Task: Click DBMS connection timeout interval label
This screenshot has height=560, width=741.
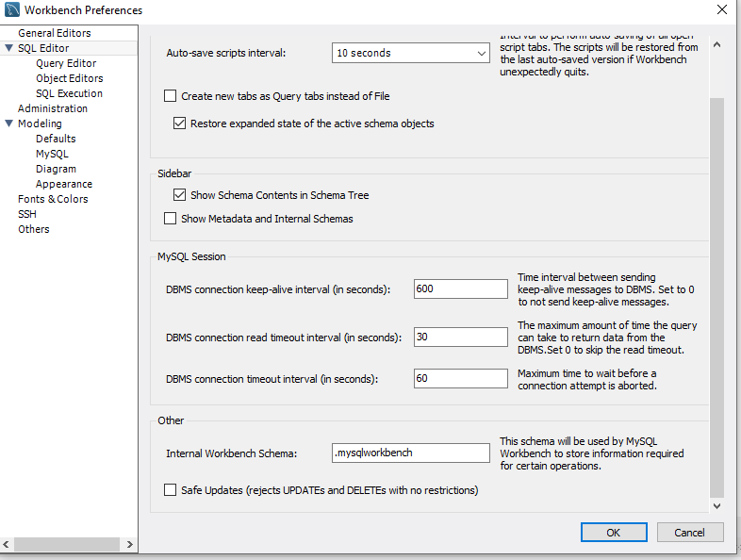Action: [272, 379]
